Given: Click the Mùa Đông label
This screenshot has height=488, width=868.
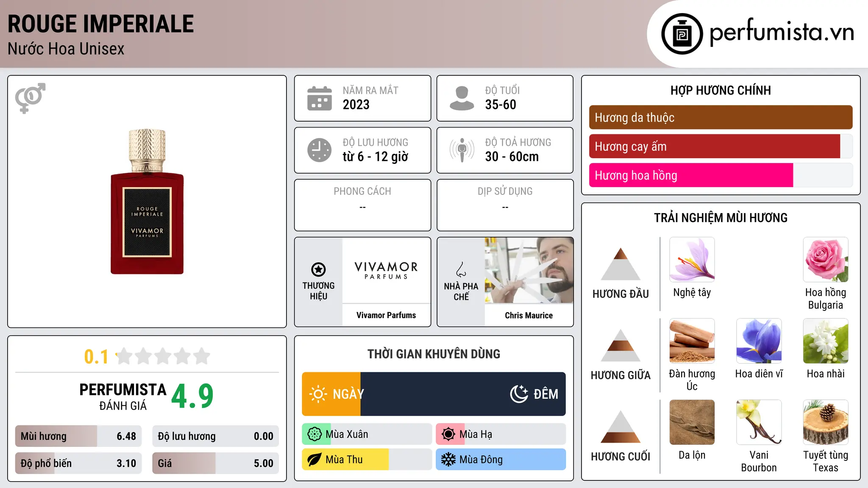Looking at the screenshot, I should click(481, 460).
